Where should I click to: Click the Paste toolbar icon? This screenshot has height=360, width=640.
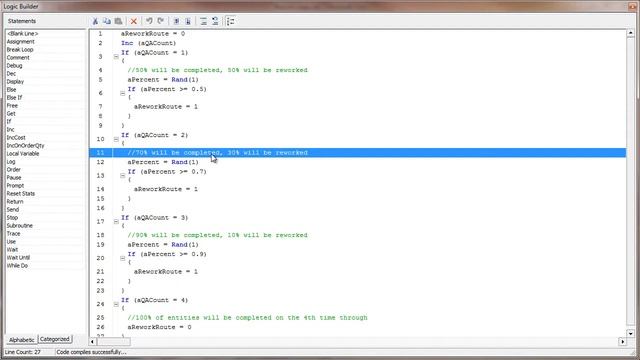(x=118, y=21)
